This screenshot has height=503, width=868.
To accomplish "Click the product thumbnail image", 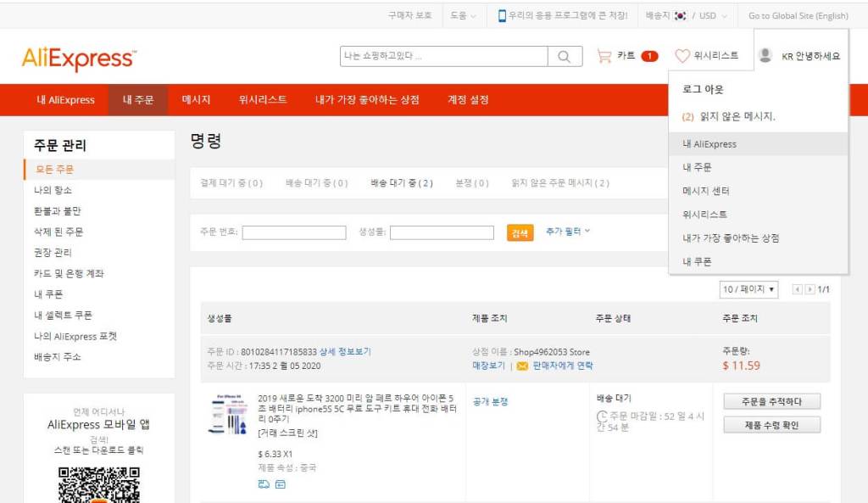I will (x=228, y=415).
